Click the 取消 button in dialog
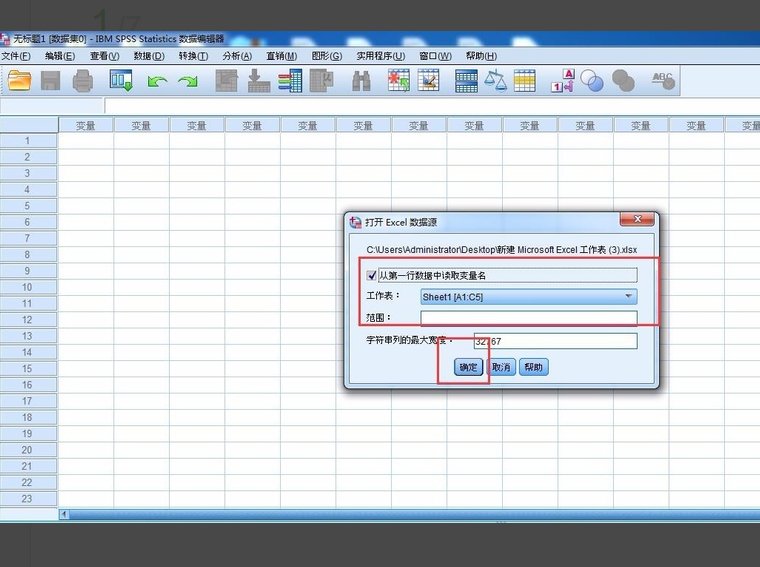Image resolution: width=760 pixels, height=567 pixels. 501,367
